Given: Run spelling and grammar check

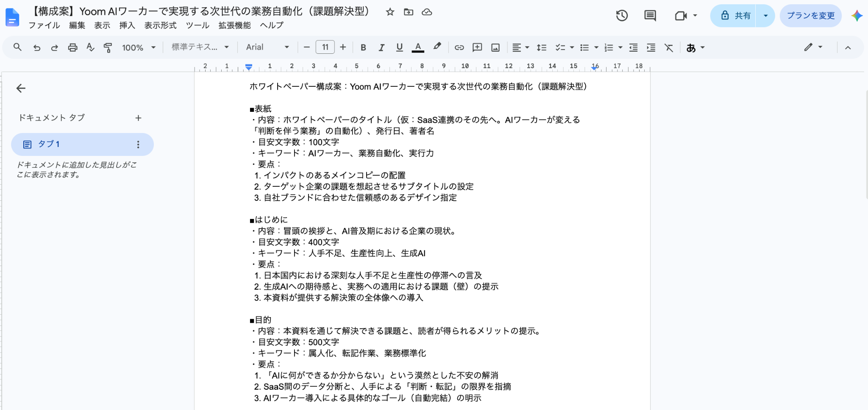Looking at the screenshot, I should [x=90, y=47].
